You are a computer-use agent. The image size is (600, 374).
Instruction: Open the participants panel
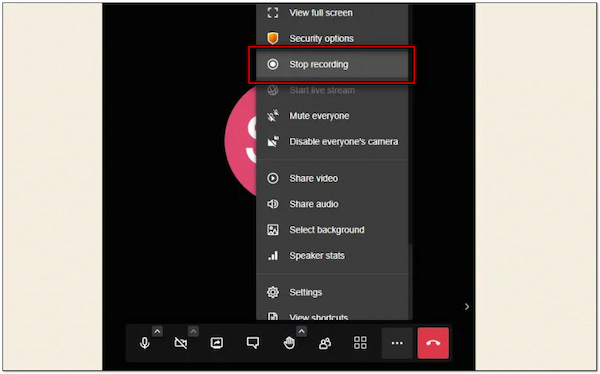click(324, 343)
